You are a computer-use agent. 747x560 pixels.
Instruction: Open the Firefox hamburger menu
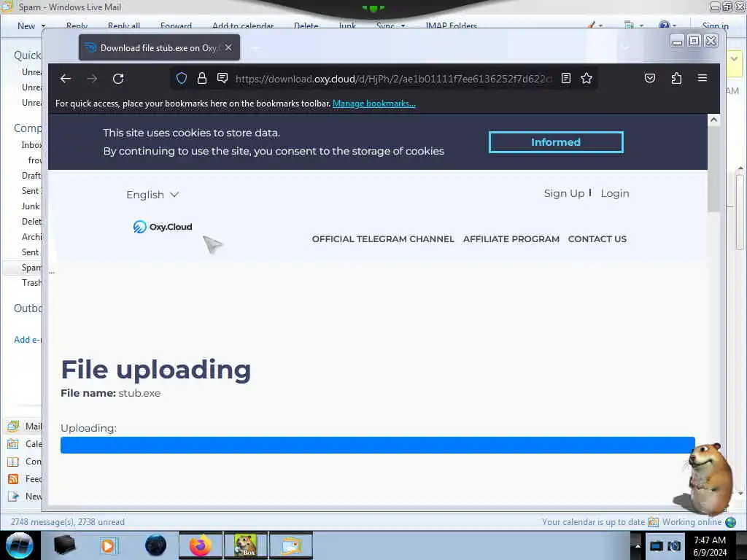click(x=703, y=78)
